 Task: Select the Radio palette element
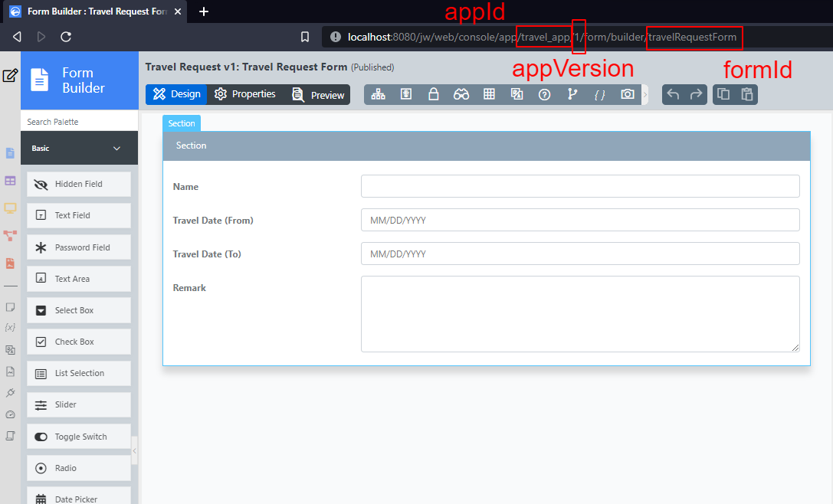point(79,468)
